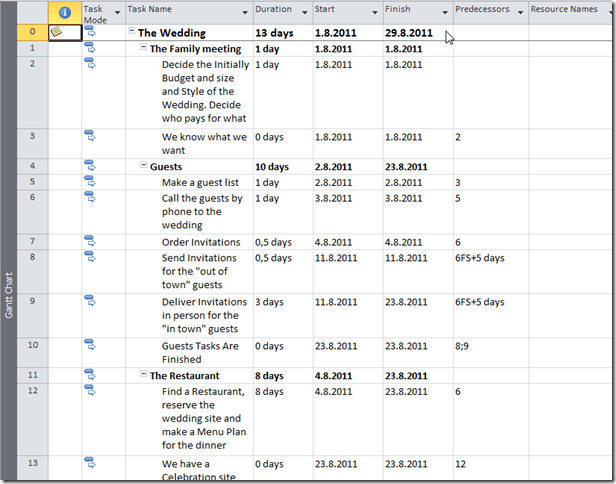Image resolution: width=616 pixels, height=484 pixels.
Task: Click the notes icon in row 0
Action: coord(57,33)
